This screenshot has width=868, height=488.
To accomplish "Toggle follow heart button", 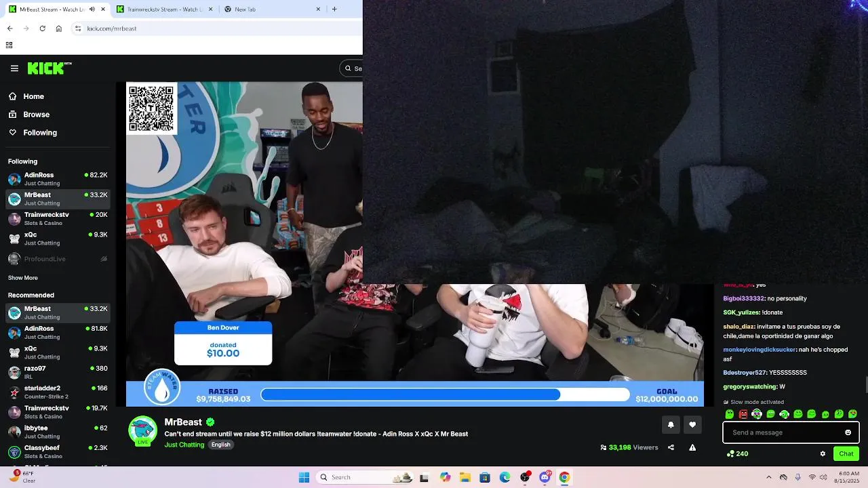I will (692, 425).
